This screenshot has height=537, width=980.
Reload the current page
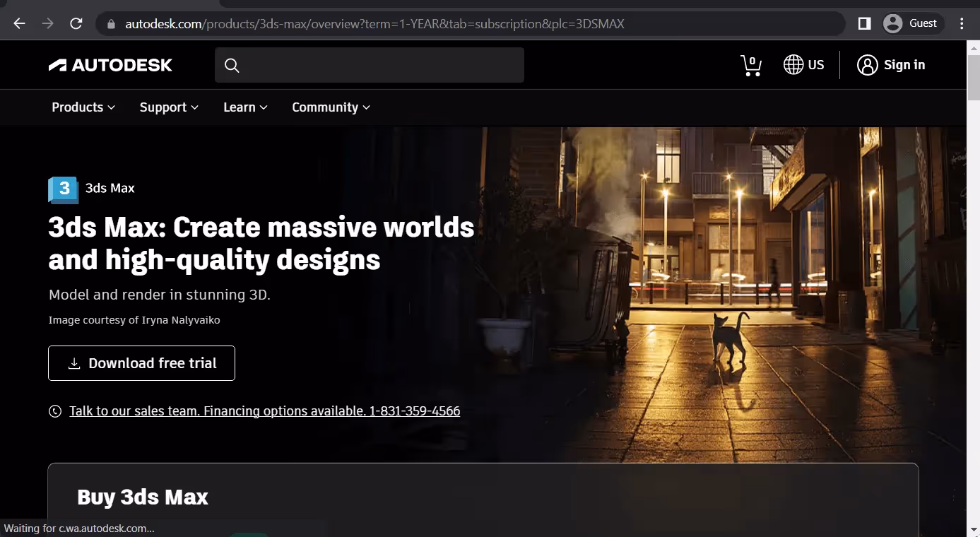76,23
